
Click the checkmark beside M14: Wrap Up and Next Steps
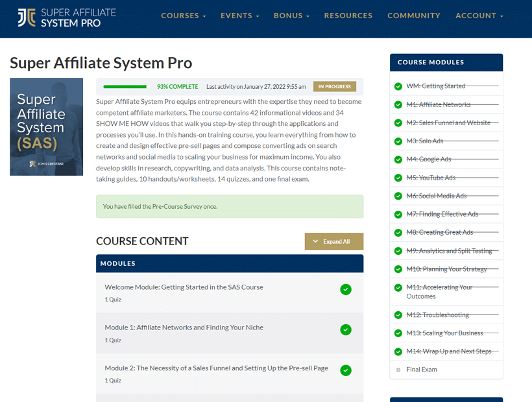point(398,351)
